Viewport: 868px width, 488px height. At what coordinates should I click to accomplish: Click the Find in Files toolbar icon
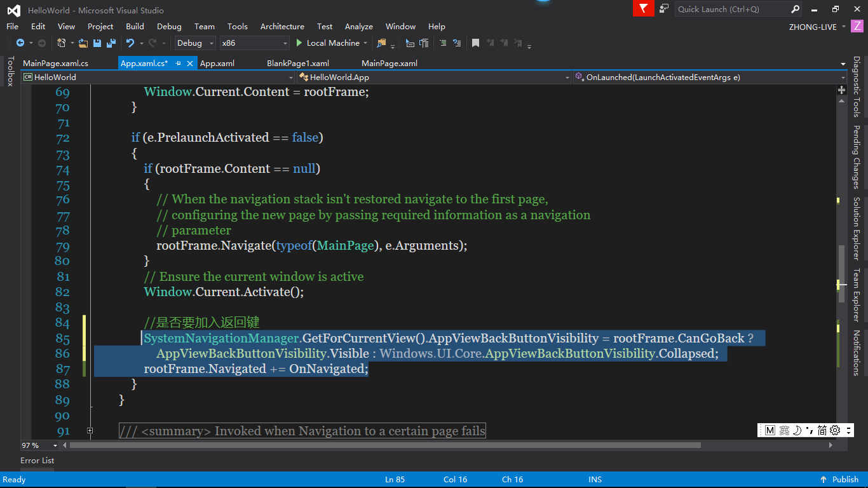[x=381, y=43]
